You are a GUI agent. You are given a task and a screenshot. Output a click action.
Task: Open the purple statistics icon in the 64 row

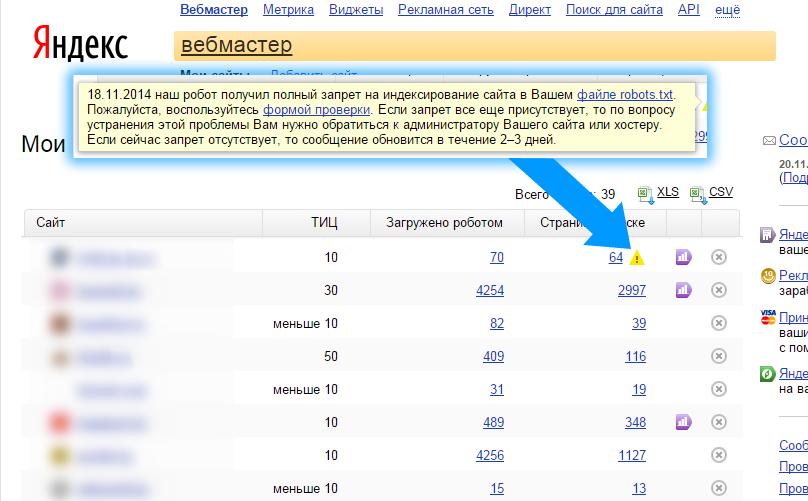683,257
